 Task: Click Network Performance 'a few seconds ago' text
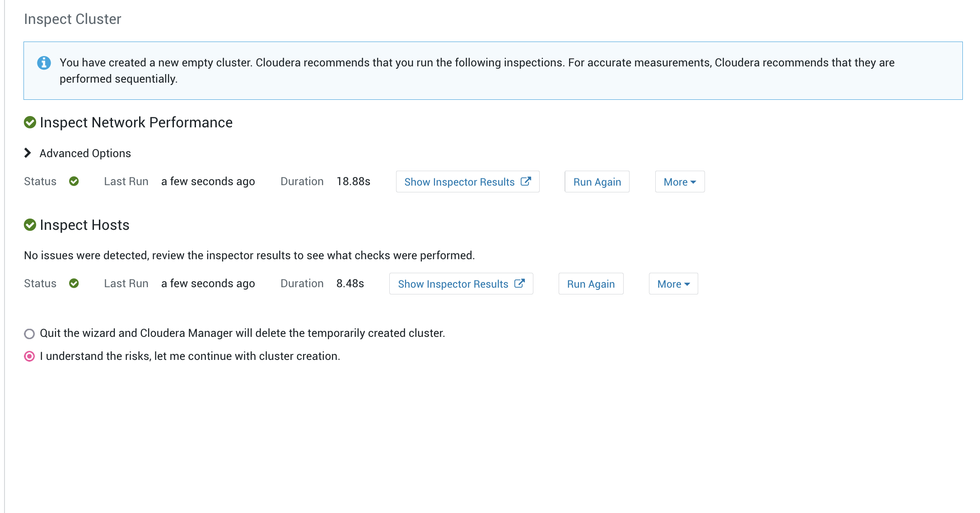[208, 182]
